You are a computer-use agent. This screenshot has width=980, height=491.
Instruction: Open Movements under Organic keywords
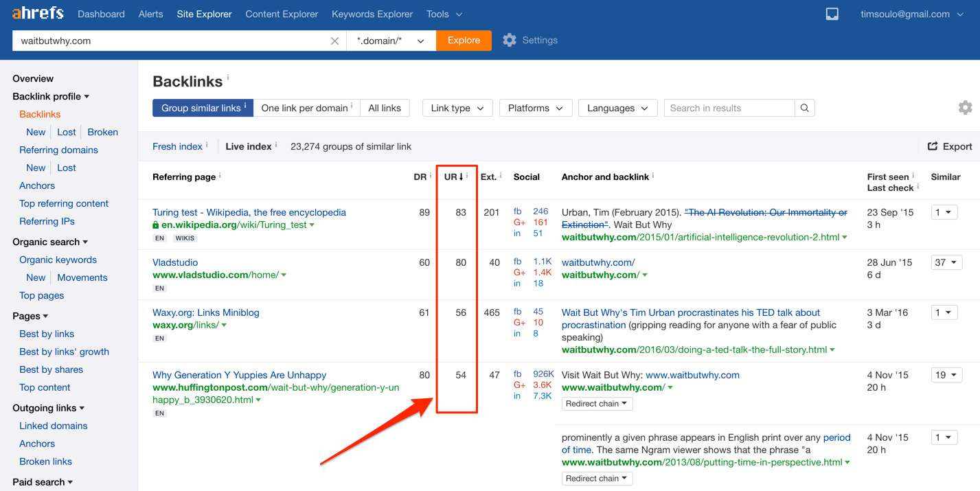click(x=82, y=277)
